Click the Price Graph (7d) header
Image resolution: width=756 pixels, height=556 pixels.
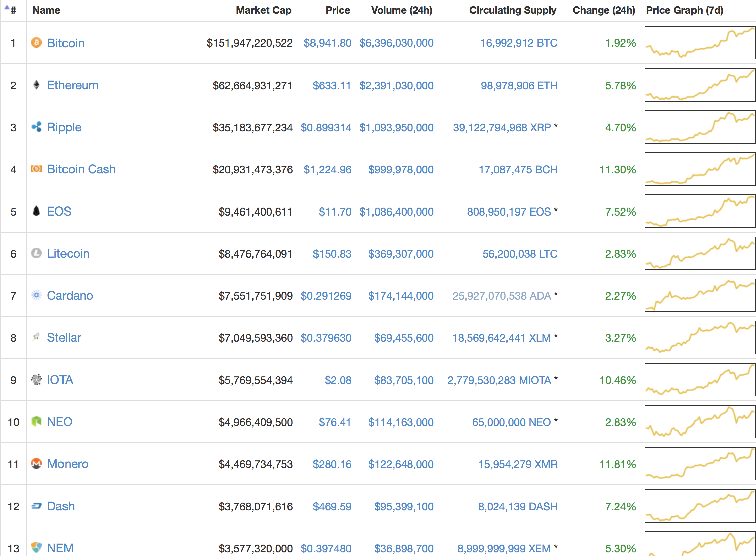pyautogui.click(x=684, y=10)
